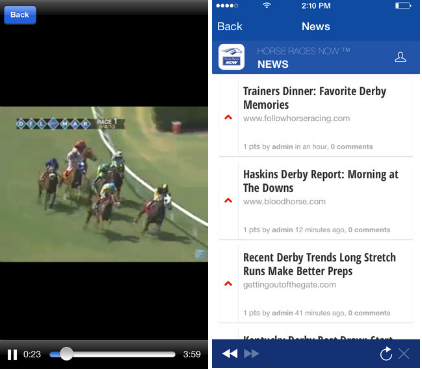Open Trainers Dinner: Favorite Derby Memories
The width and height of the screenshot is (422, 370).
[315, 98]
